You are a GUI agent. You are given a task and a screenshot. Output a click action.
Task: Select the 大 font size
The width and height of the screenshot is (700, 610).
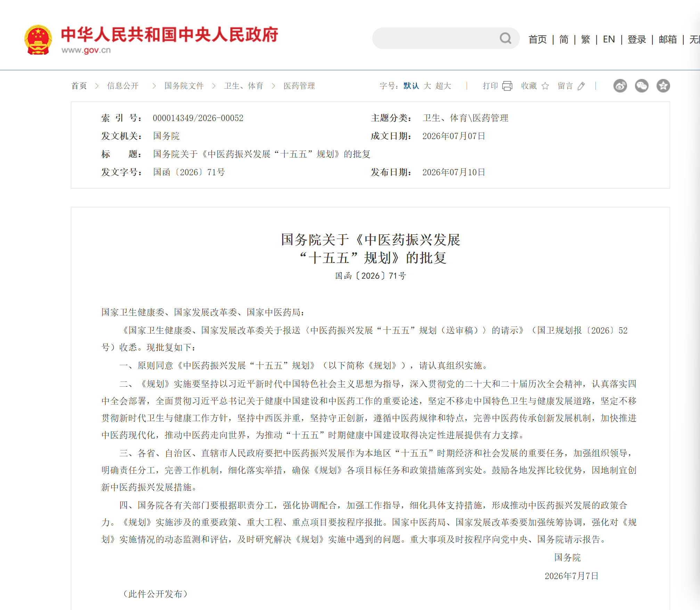[427, 86]
